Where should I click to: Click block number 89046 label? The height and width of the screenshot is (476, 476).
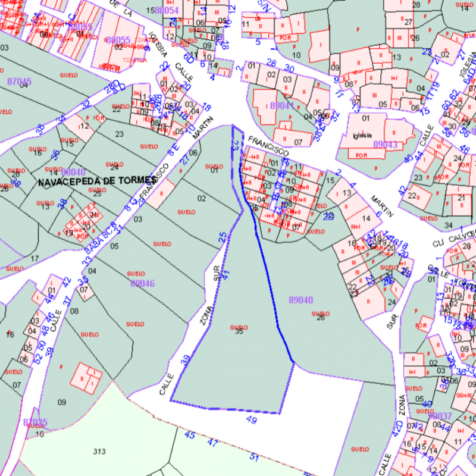[x=142, y=284]
